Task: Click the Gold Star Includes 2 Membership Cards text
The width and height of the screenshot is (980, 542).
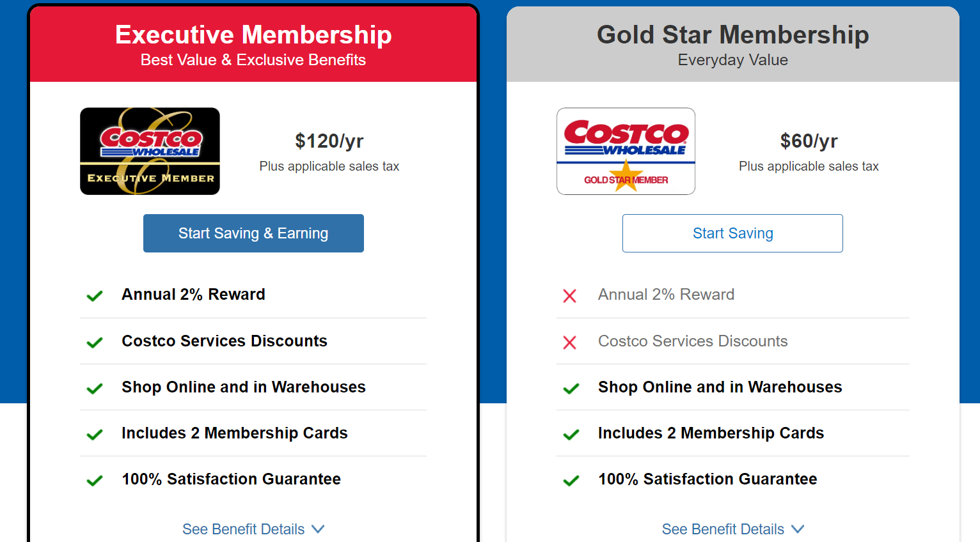Action: point(711,433)
